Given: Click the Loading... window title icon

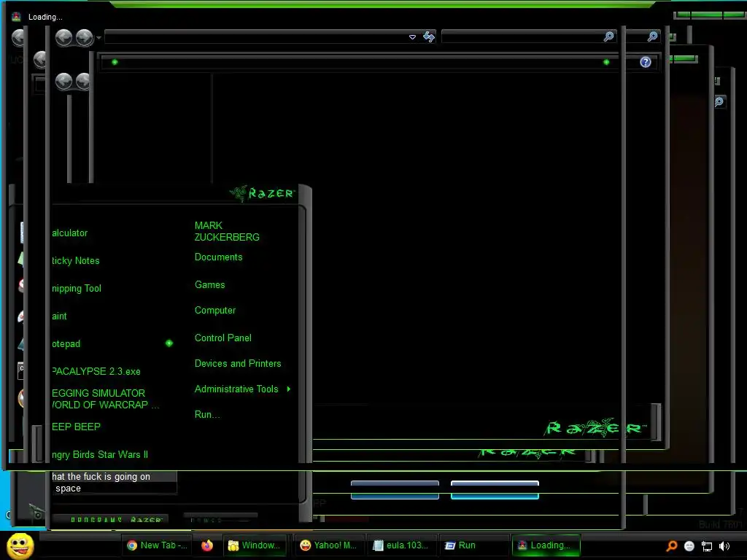Looking at the screenshot, I should 16,17.
